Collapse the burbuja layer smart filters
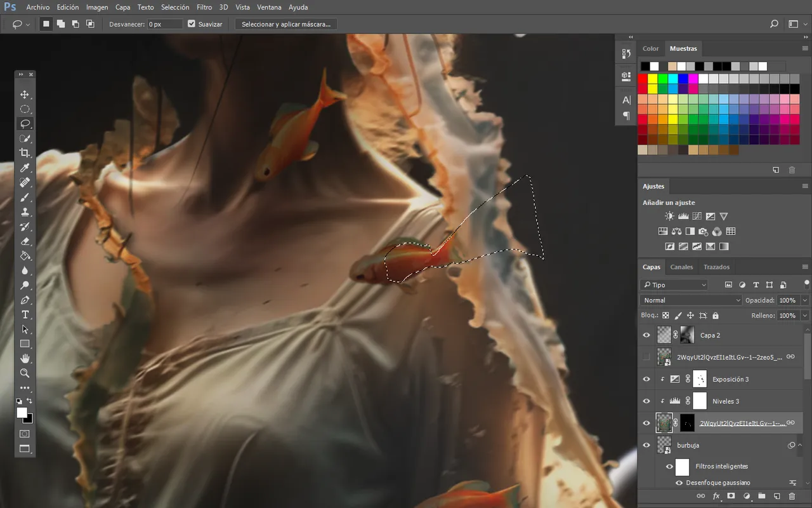 pos(800,445)
